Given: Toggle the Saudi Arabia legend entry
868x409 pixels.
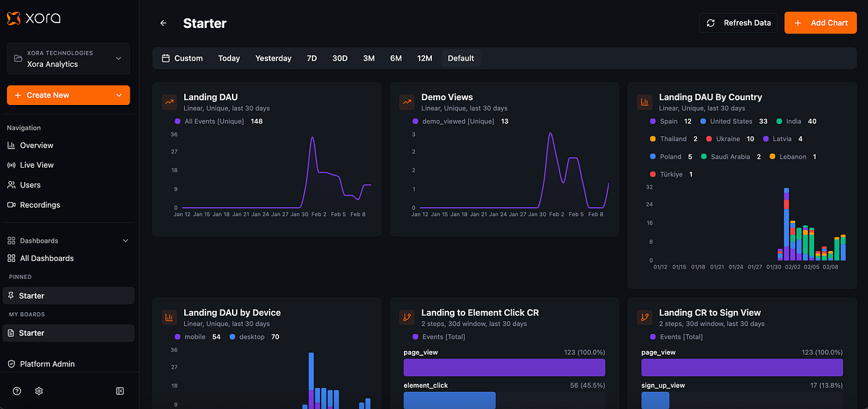Looking at the screenshot, I should tap(730, 157).
